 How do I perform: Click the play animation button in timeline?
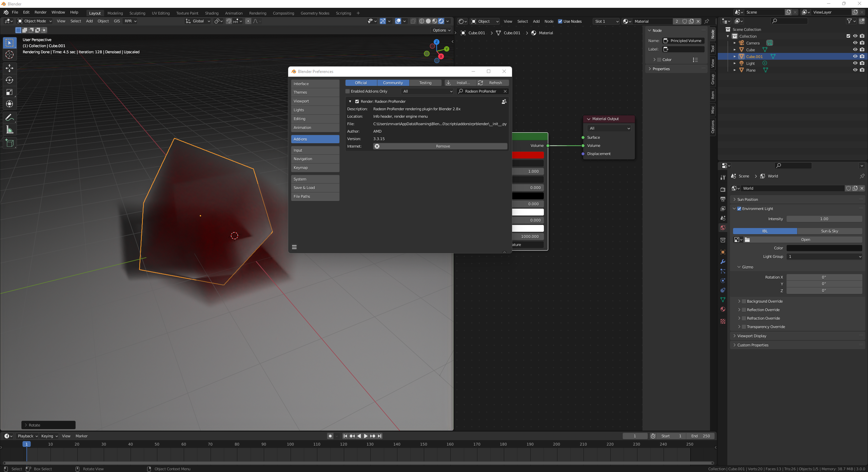pos(366,436)
